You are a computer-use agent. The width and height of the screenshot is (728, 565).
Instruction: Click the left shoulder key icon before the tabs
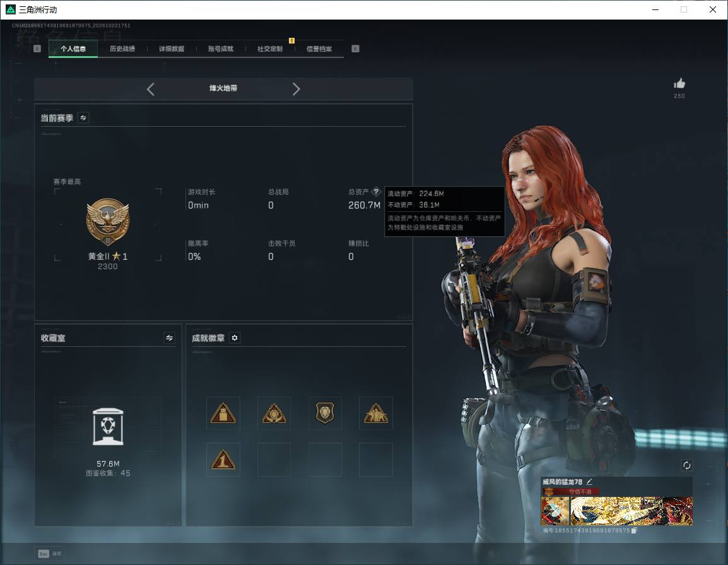(38, 49)
